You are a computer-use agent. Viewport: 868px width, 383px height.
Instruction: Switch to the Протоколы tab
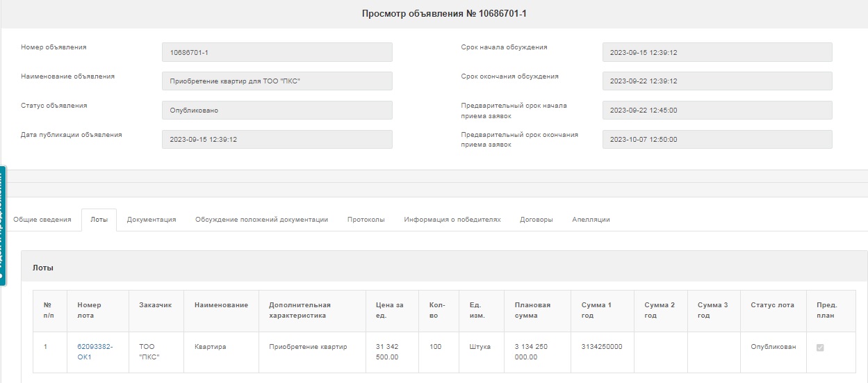(x=366, y=220)
